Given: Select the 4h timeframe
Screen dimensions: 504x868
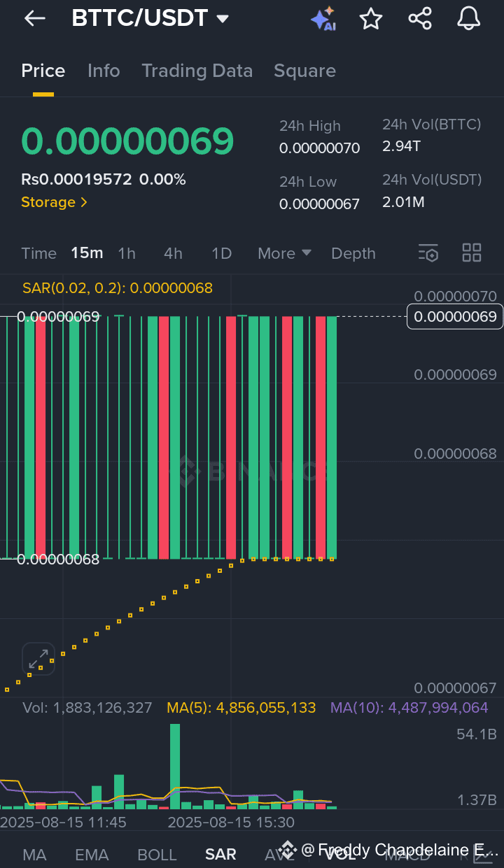Looking at the screenshot, I should click(173, 253).
